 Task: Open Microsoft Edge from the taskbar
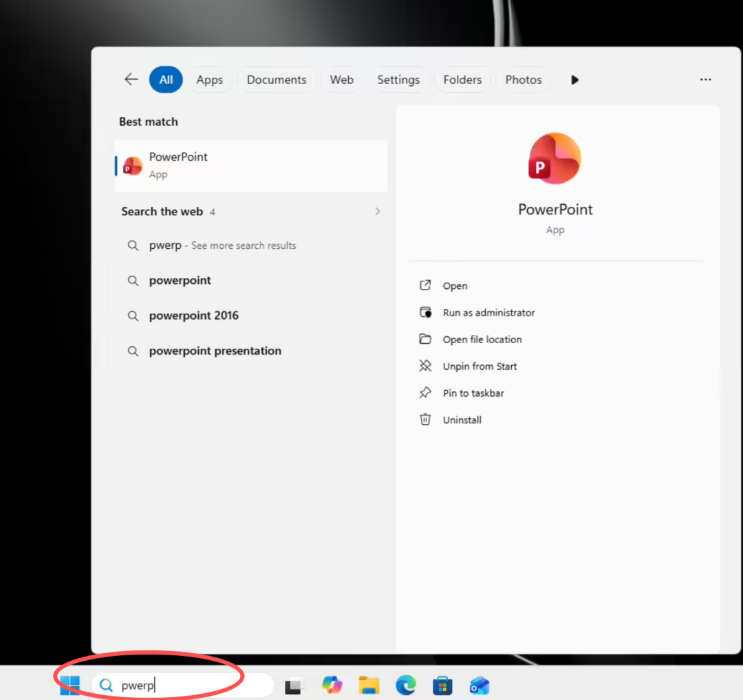[x=406, y=685]
